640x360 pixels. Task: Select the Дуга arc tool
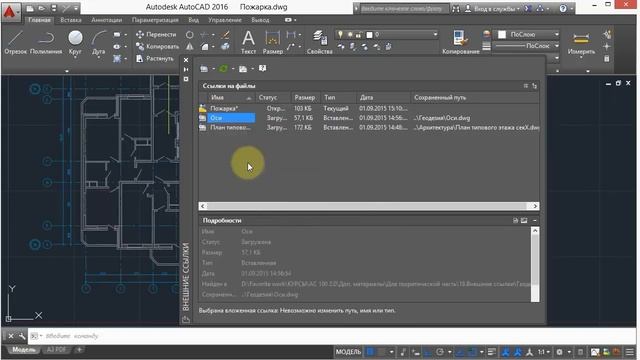coord(98,42)
